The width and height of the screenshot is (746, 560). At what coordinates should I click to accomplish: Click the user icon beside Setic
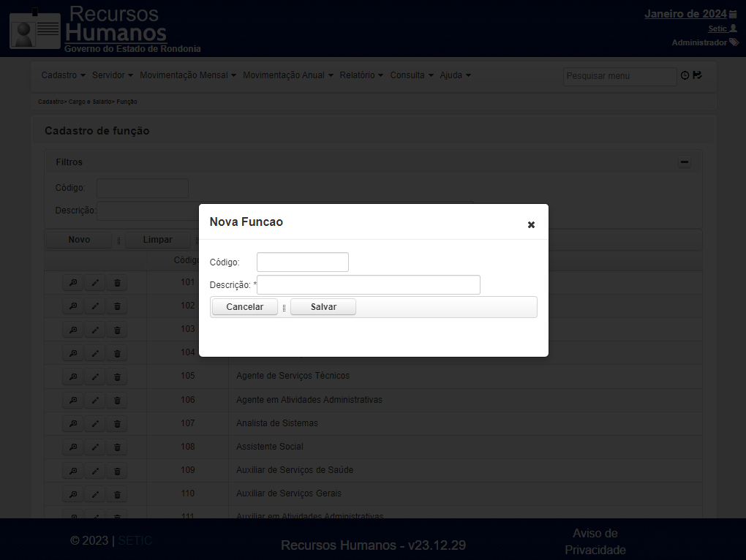pos(733,29)
